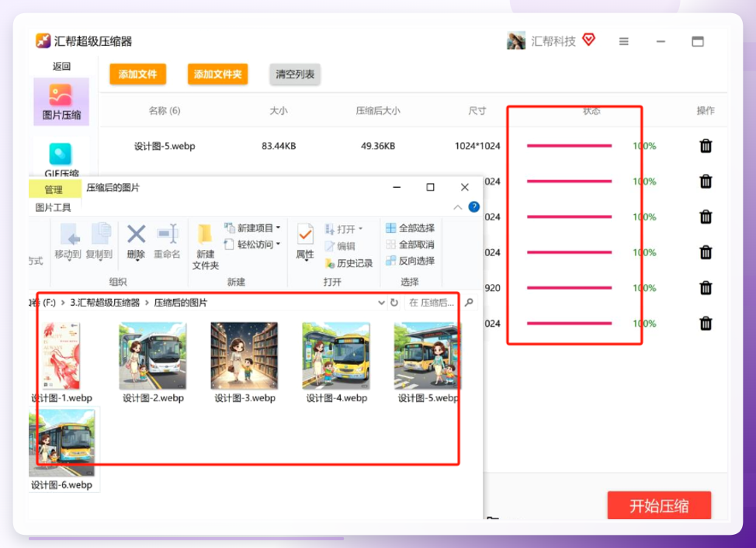Click trash icon in the 920 size row
This screenshot has height=548, width=756.
pos(706,288)
